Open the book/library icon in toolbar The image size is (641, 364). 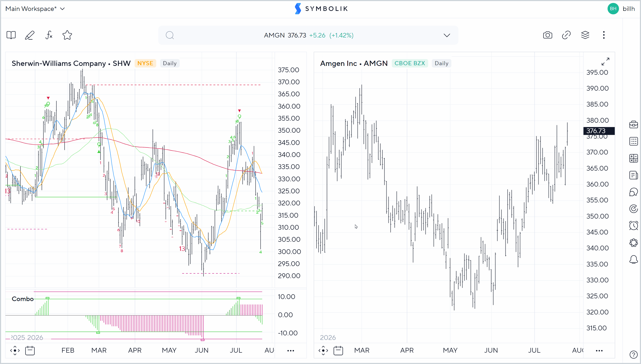(x=11, y=35)
